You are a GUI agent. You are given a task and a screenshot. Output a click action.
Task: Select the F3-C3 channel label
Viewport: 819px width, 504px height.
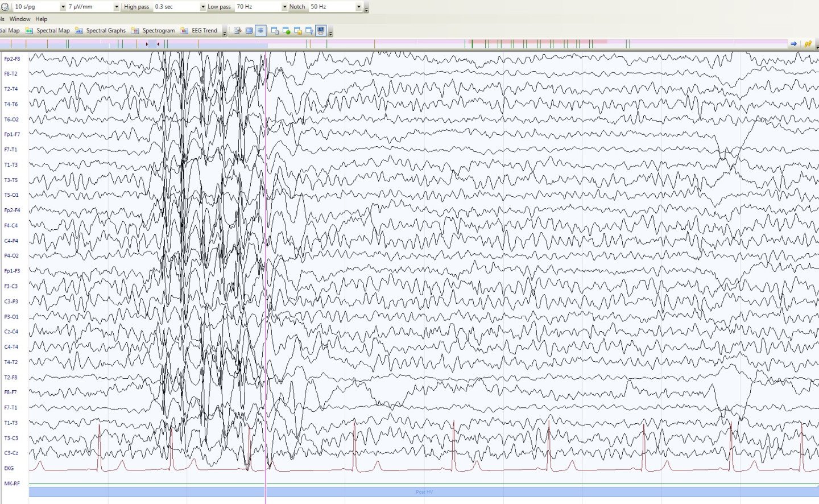11,286
